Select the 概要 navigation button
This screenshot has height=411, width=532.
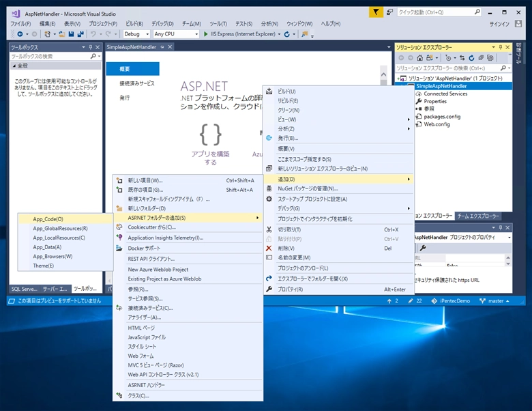click(x=133, y=69)
